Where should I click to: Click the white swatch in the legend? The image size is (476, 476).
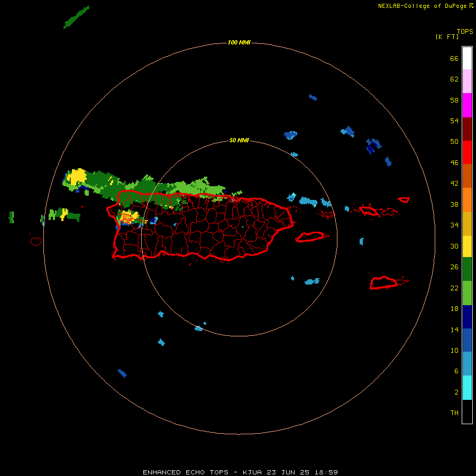coord(467,58)
